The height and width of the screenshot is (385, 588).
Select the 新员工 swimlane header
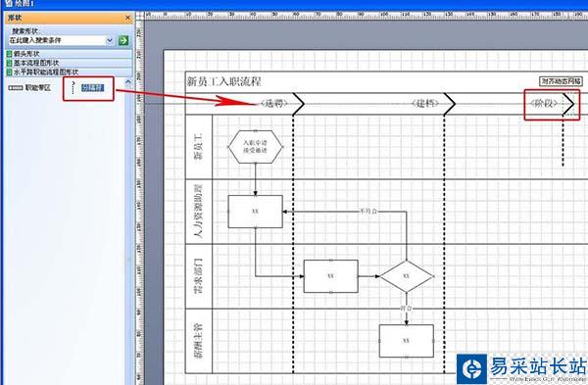[x=198, y=147]
